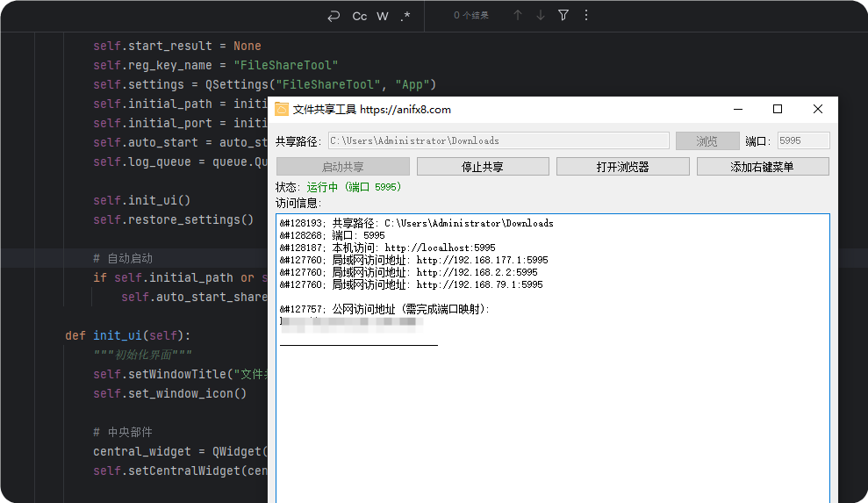Maximize the 文件共享工具 window
This screenshot has width=868, height=503.
[778, 110]
